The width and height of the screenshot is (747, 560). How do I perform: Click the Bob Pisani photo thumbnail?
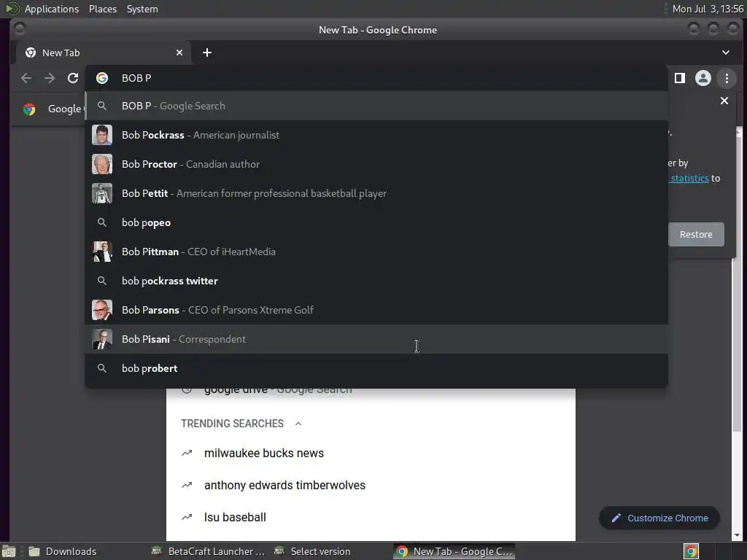tap(102, 339)
